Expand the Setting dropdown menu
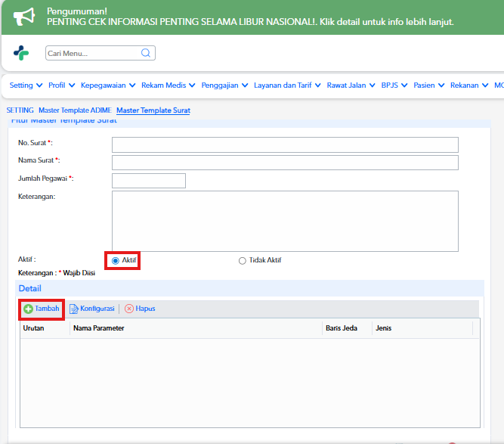The width and height of the screenshot is (504, 444). coord(26,85)
